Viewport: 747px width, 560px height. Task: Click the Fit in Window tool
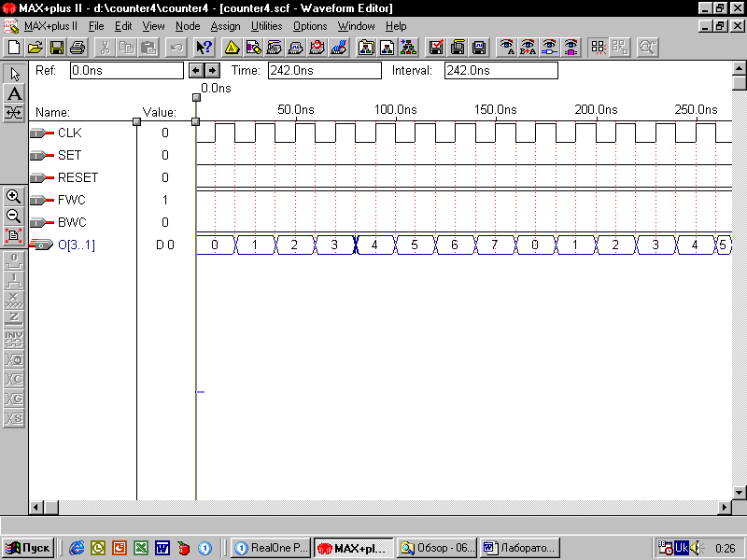coord(14,235)
